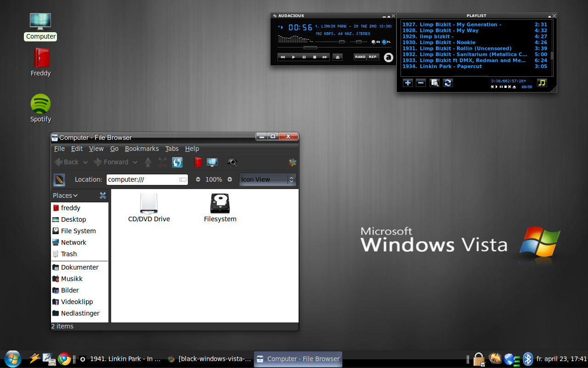This screenshot has width=588, height=368.
Task: Click the location field computer:///
Action: (x=147, y=179)
